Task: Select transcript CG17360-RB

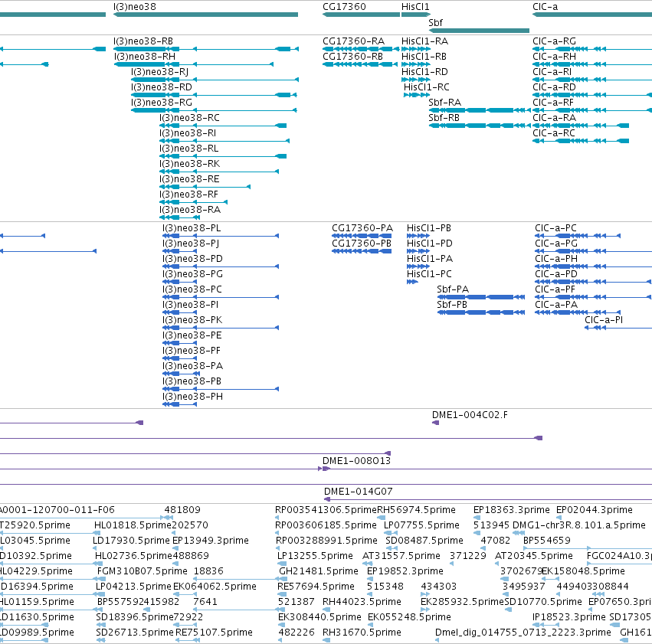Action: point(360,64)
